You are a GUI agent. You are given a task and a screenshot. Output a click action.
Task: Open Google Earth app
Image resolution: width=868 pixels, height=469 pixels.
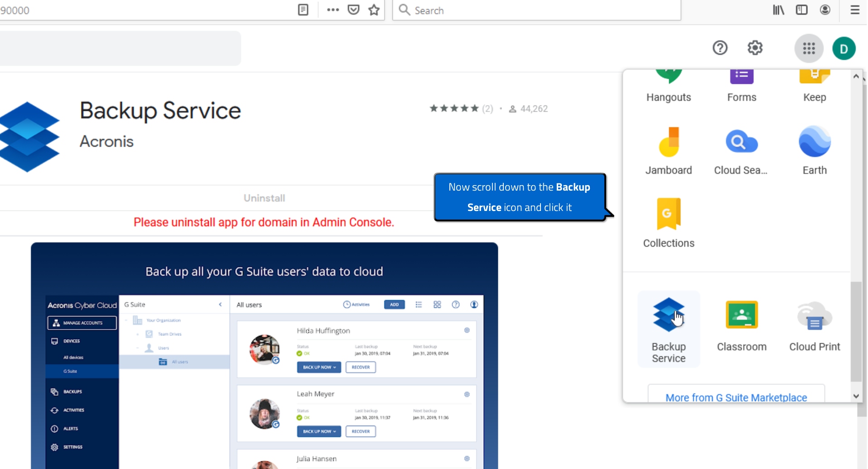point(815,151)
